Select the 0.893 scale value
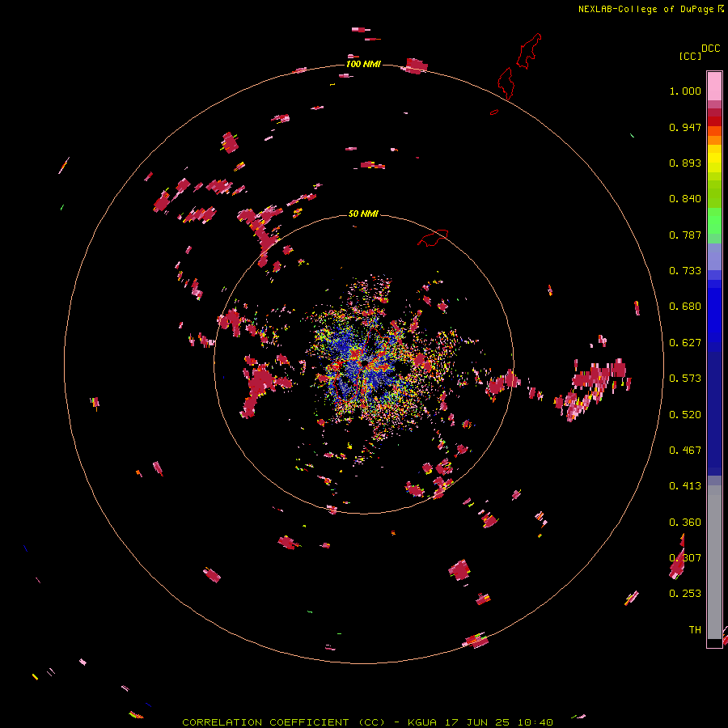 coord(685,163)
